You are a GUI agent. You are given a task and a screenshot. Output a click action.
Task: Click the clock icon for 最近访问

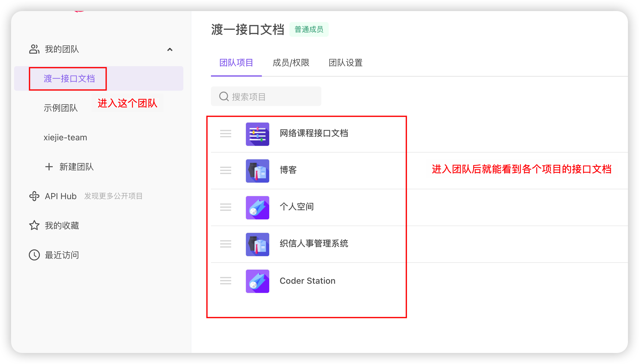[x=34, y=255]
